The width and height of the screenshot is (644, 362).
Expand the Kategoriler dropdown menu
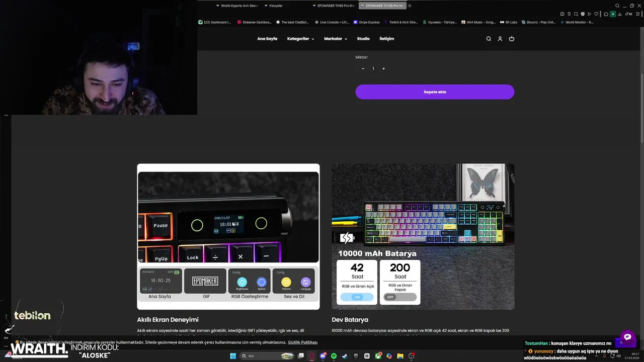point(300,39)
